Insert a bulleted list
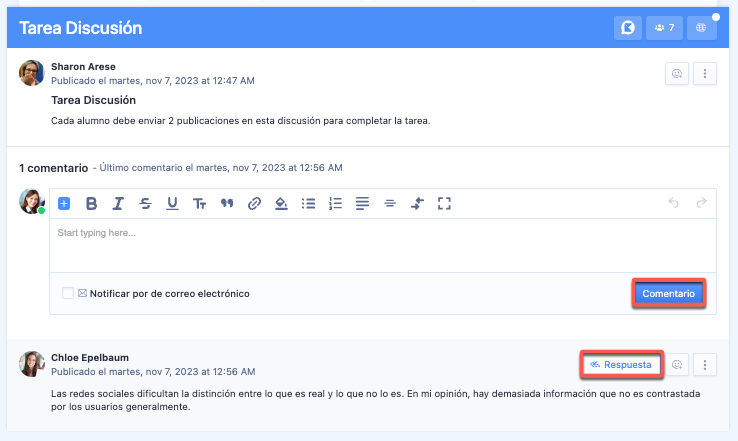 coord(309,203)
